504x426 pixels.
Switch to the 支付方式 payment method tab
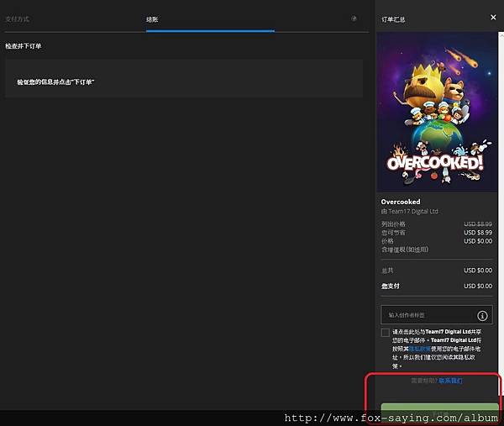point(18,19)
